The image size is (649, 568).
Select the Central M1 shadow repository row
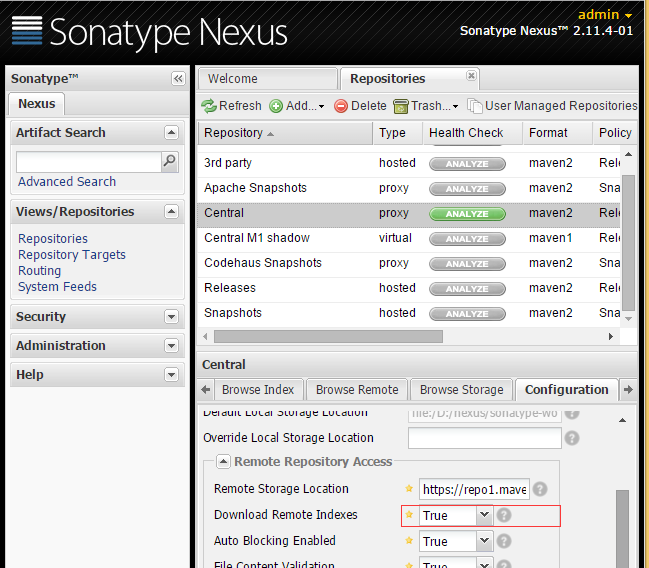click(409, 238)
